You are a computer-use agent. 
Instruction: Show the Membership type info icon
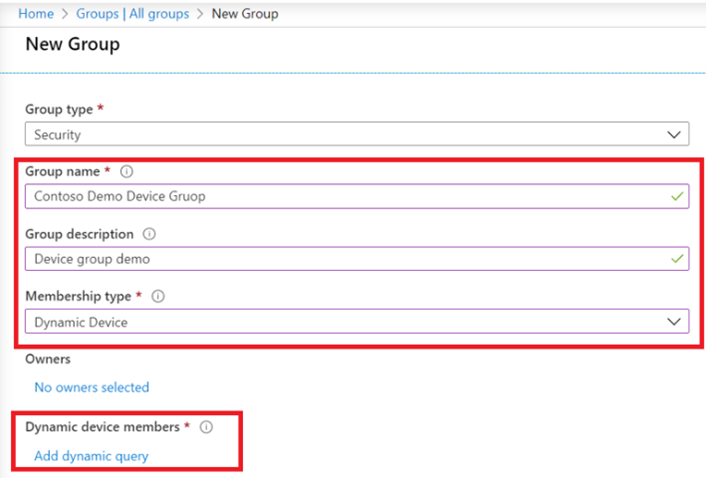158,296
